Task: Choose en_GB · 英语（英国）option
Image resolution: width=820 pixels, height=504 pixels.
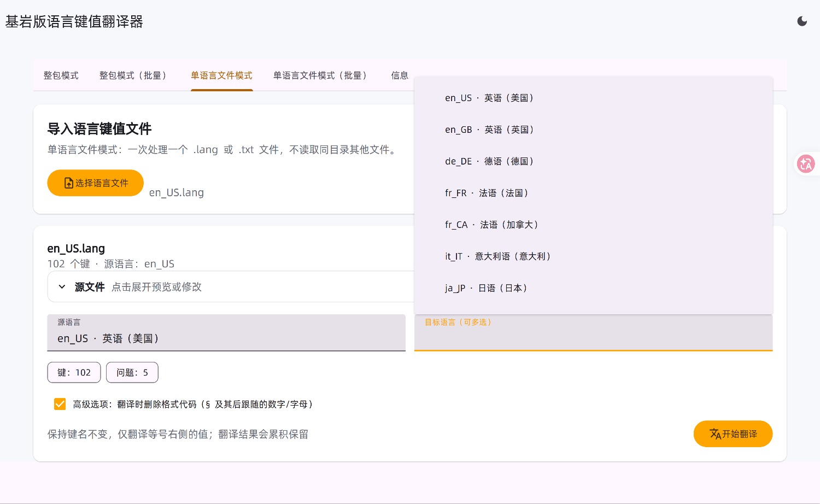Action: [593, 130]
